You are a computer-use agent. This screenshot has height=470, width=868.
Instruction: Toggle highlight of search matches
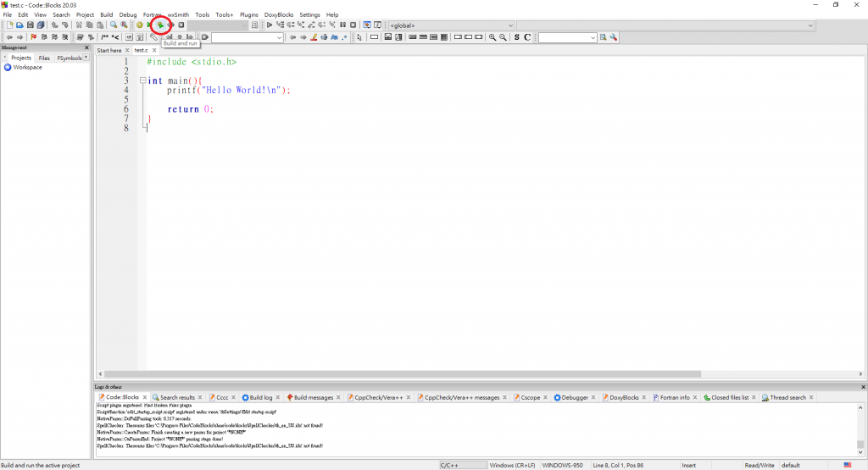314,37
